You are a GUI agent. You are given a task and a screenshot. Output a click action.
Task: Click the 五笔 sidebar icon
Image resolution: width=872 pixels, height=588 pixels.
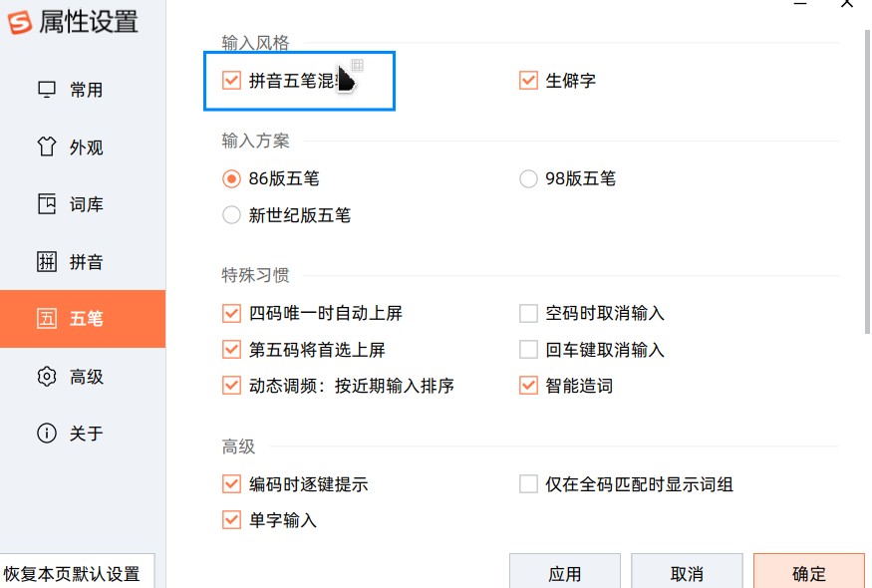47,319
